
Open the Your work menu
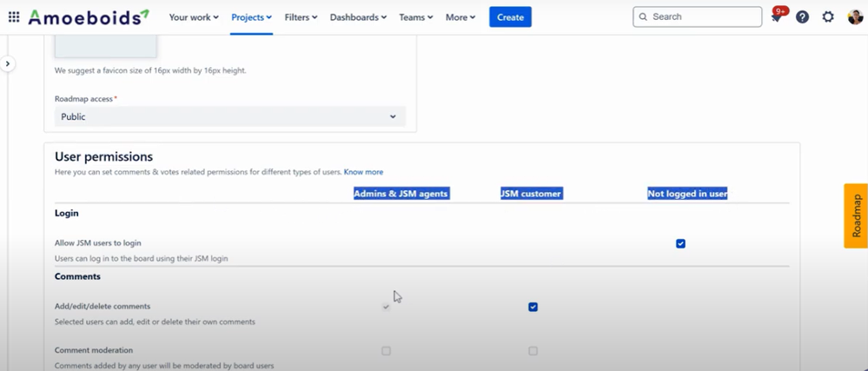pyautogui.click(x=194, y=17)
